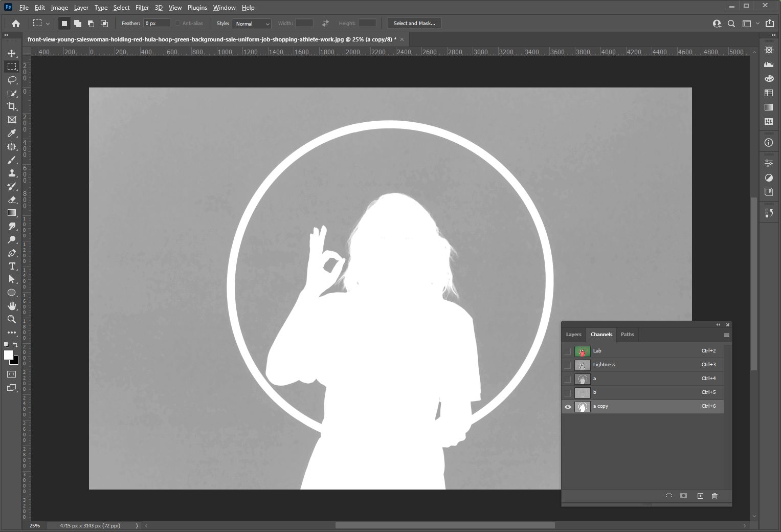Delete the current channel
781x532 pixels.
coord(715,496)
